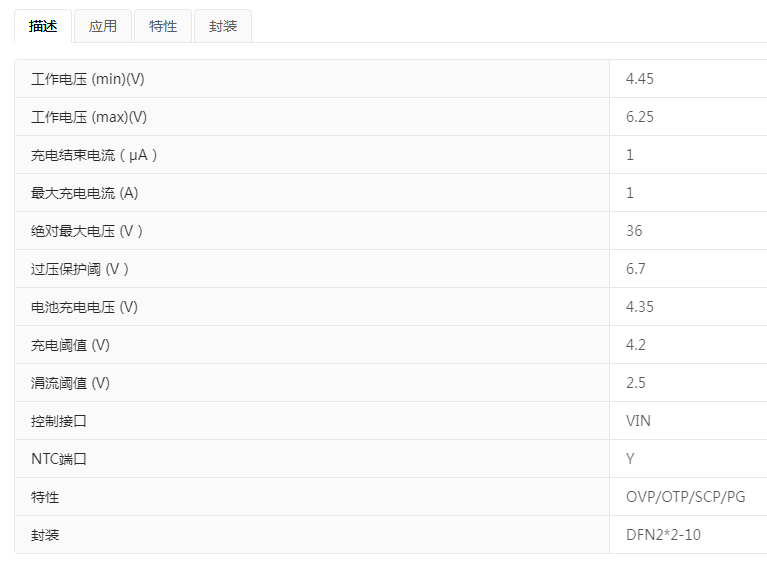Select the OVP/OTP/SCP/PG value cell
Screen dimensions: 767x563
(x=685, y=497)
